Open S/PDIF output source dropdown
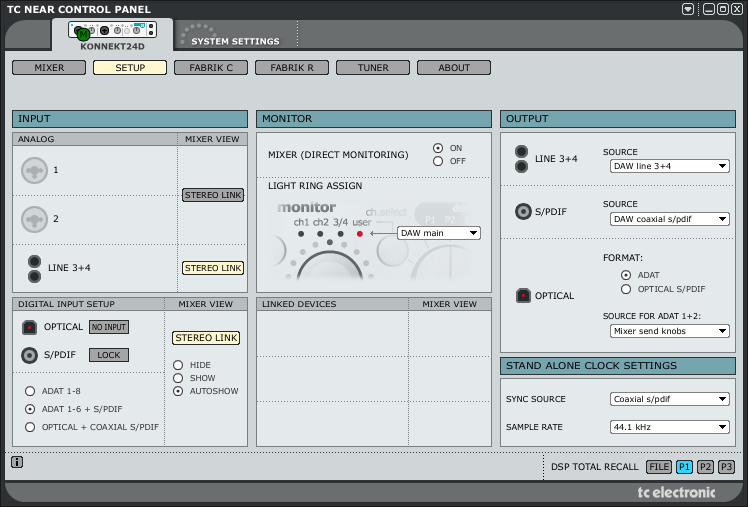The width and height of the screenshot is (748, 507). click(669, 219)
